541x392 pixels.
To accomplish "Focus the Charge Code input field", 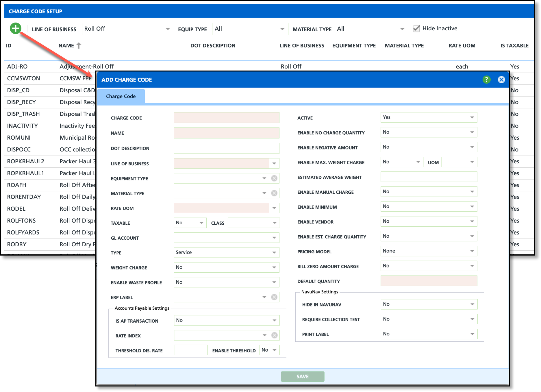I will pos(227,118).
